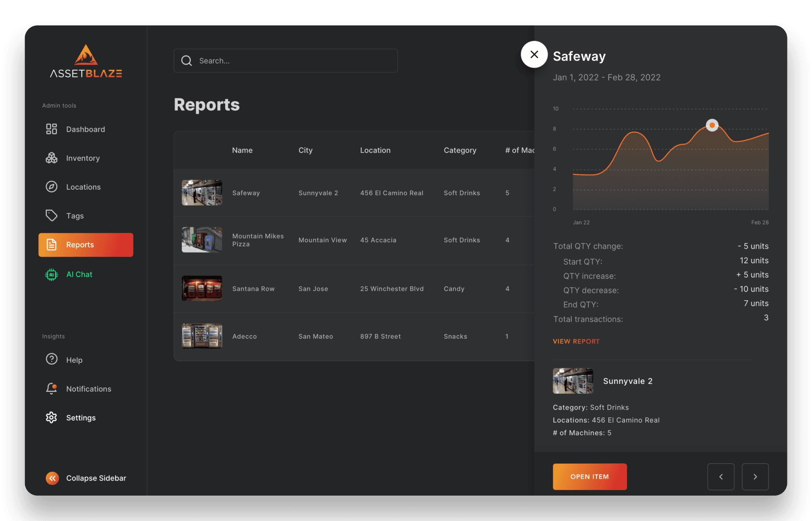Select the Reports menu item
The height and width of the screenshot is (521, 812).
point(86,245)
